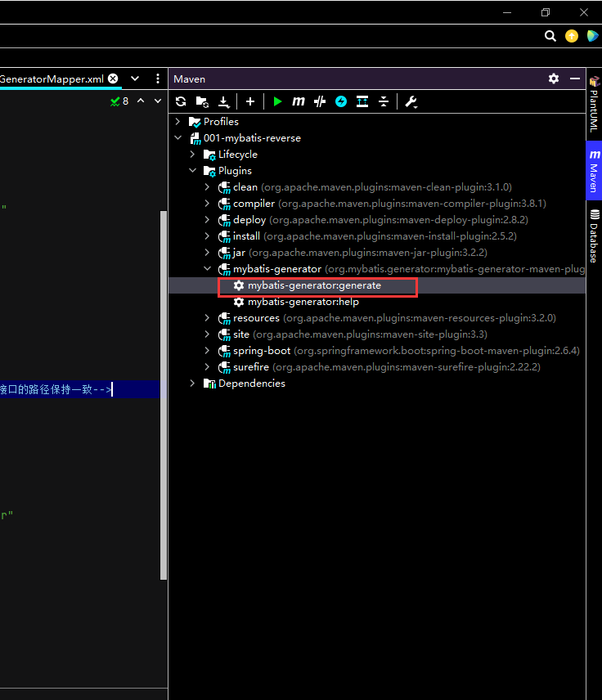Expand the jar plugin node
This screenshot has height=700, width=602.
click(207, 252)
